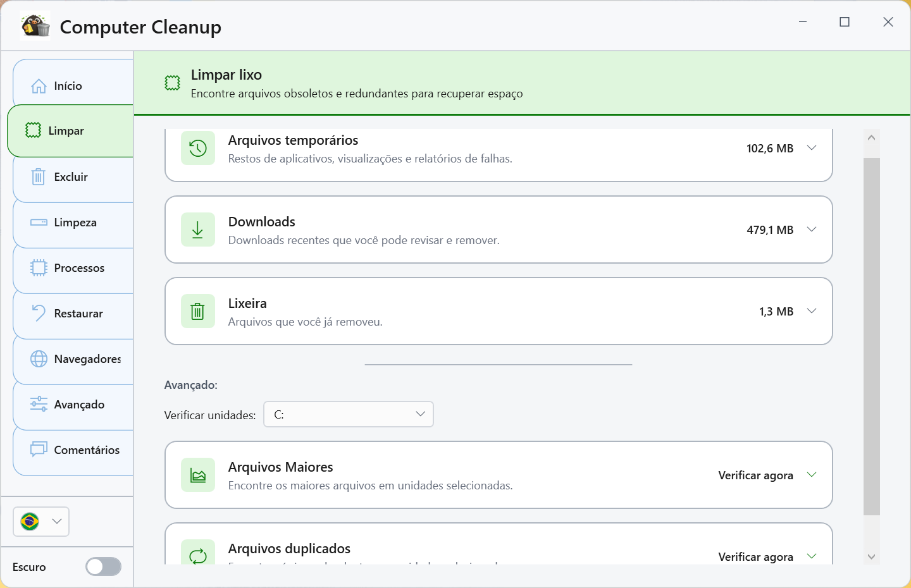Click the Processos chip icon

pyautogui.click(x=39, y=268)
